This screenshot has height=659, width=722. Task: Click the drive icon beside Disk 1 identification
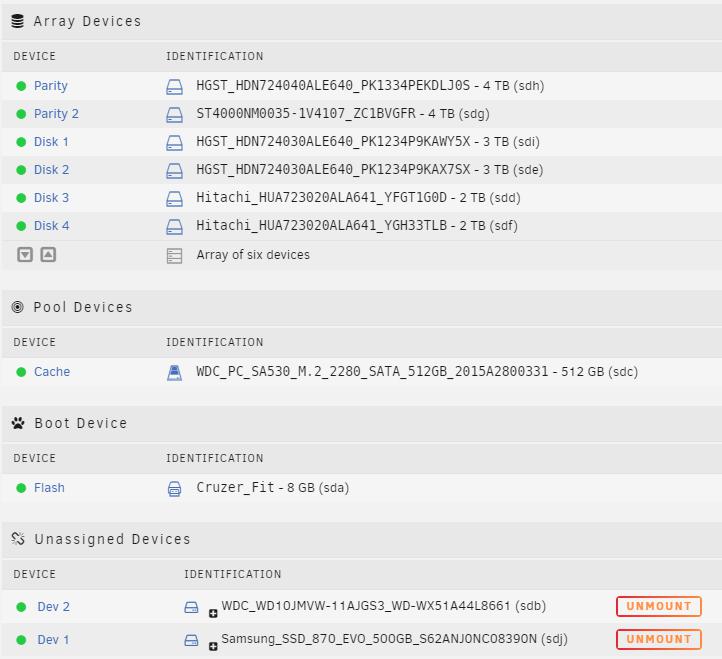(x=174, y=142)
